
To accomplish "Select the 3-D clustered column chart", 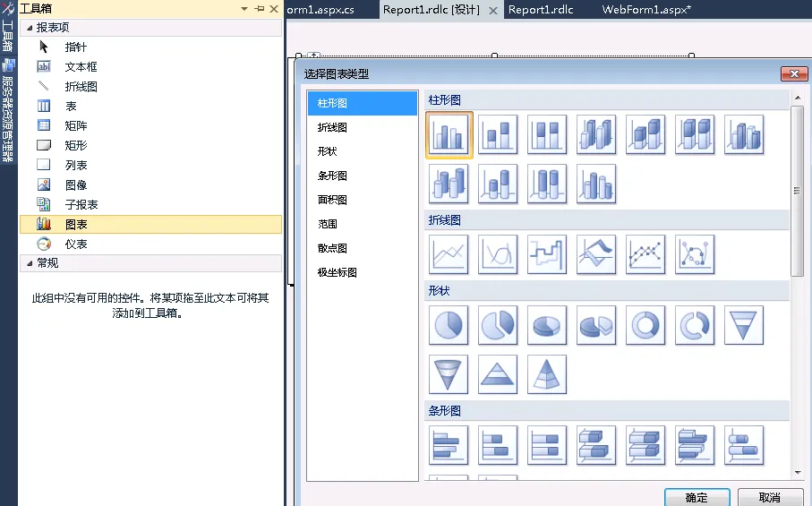I will click(x=596, y=134).
